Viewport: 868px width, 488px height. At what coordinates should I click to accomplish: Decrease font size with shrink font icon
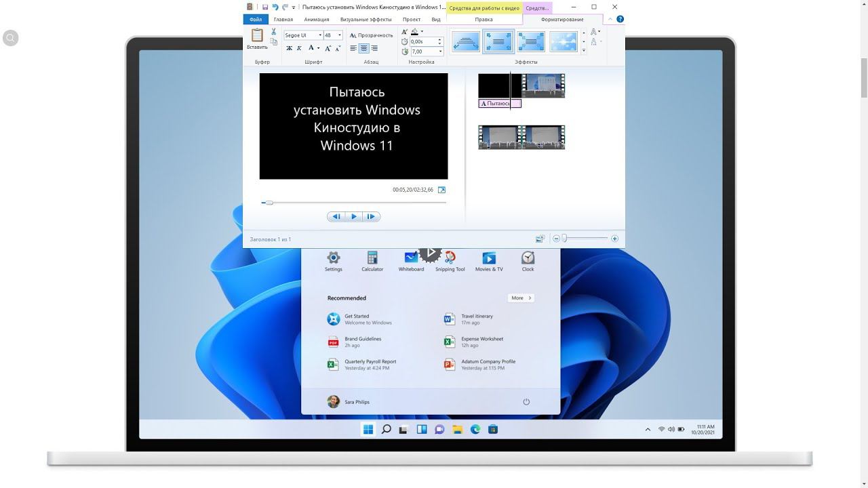click(338, 48)
